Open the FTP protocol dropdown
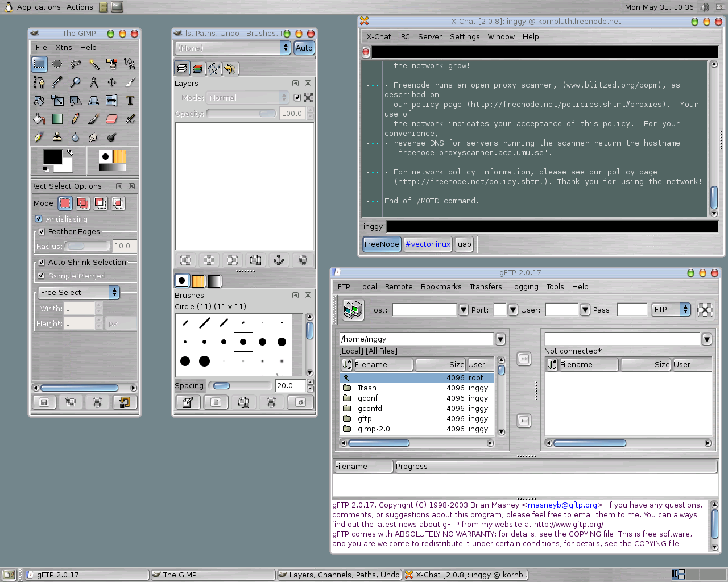 click(671, 310)
